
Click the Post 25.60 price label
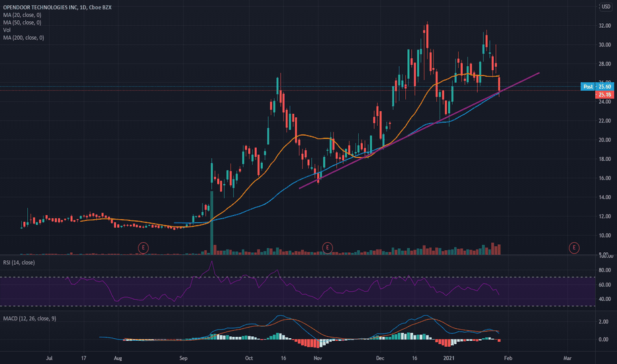(x=597, y=87)
